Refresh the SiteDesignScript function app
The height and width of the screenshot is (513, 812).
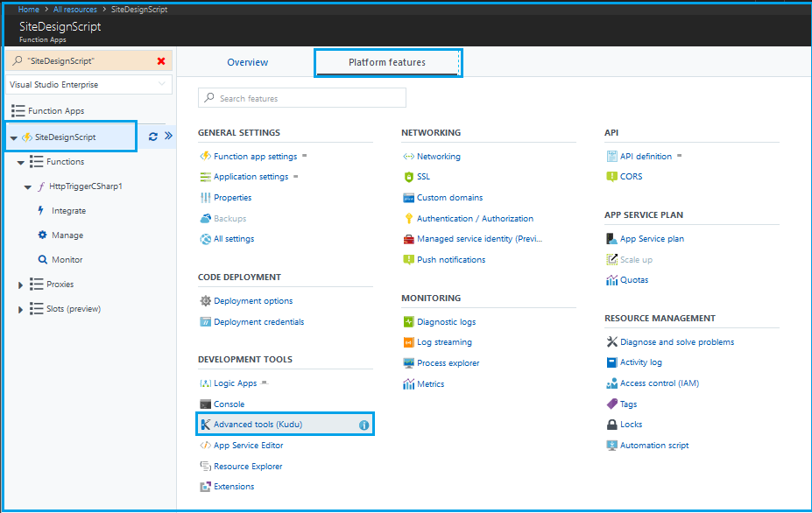(x=152, y=137)
